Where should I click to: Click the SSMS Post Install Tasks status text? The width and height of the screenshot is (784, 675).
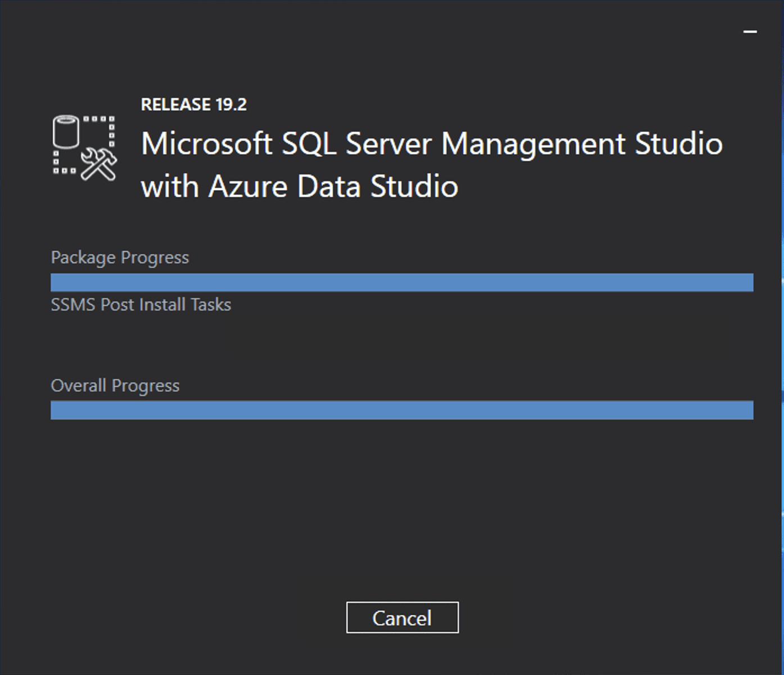coord(141,305)
